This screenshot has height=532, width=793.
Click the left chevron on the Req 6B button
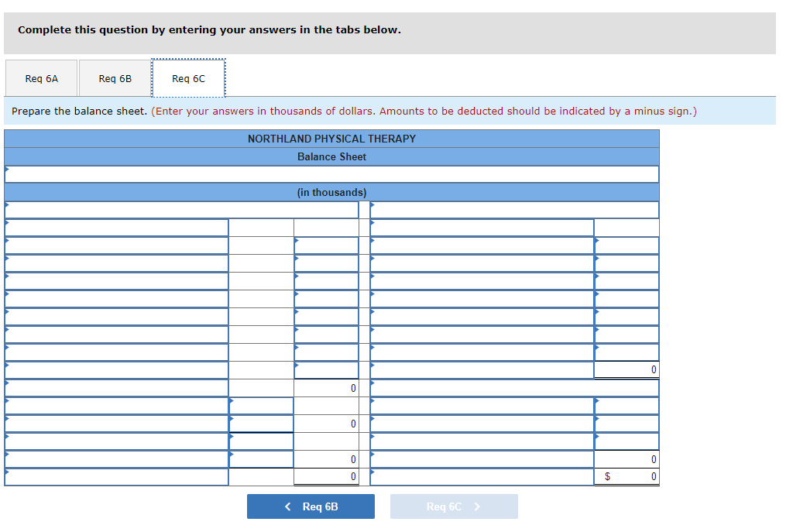288,506
